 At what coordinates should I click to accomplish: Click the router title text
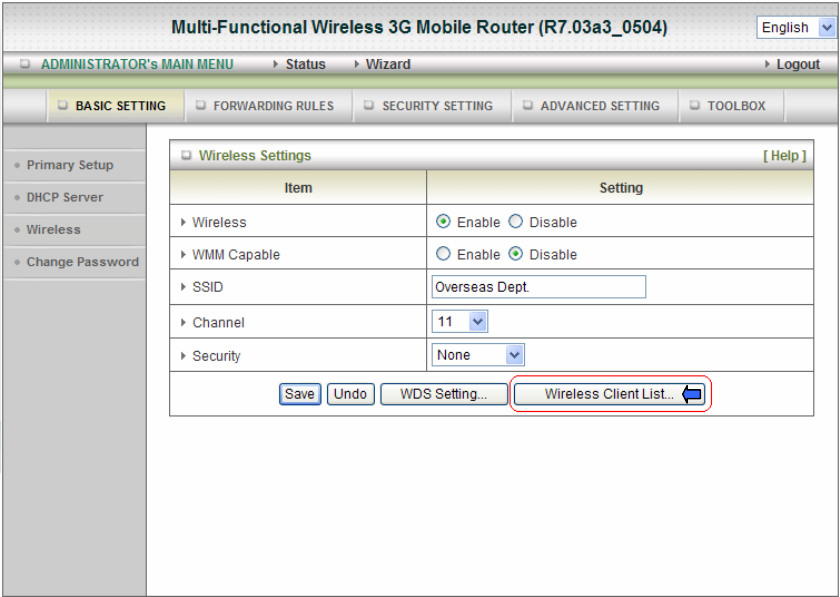coord(419,27)
